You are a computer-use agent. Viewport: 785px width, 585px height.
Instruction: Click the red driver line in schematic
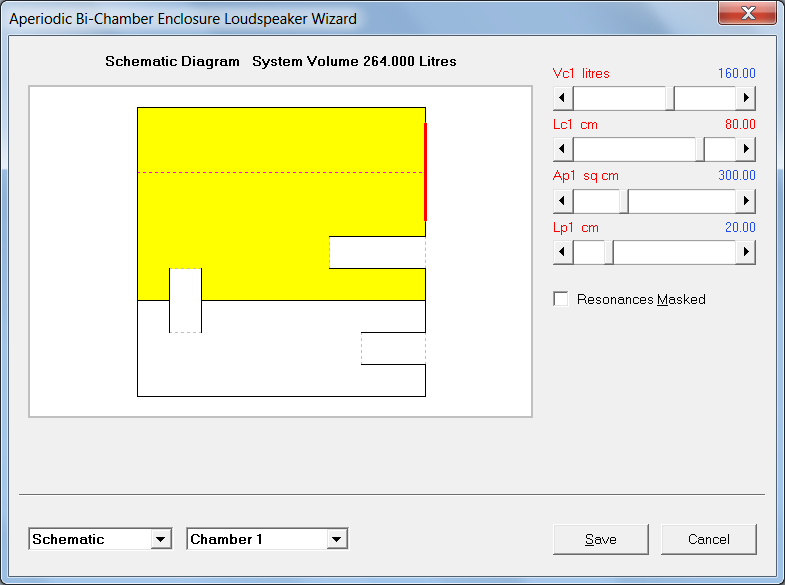coord(426,172)
